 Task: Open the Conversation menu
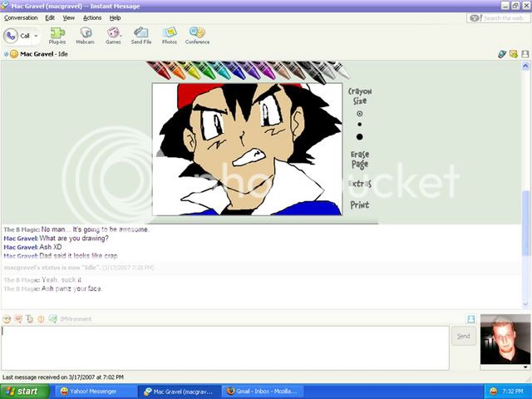pos(21,17)
